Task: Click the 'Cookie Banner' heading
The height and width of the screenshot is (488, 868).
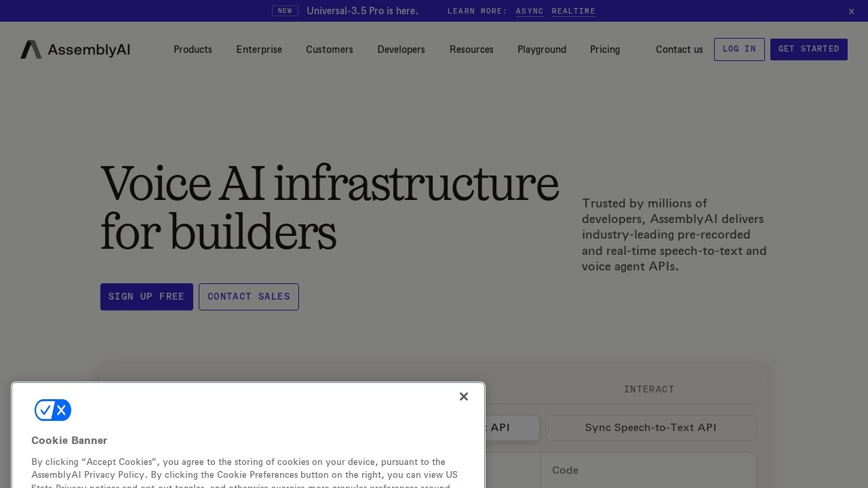Action: 69,441
